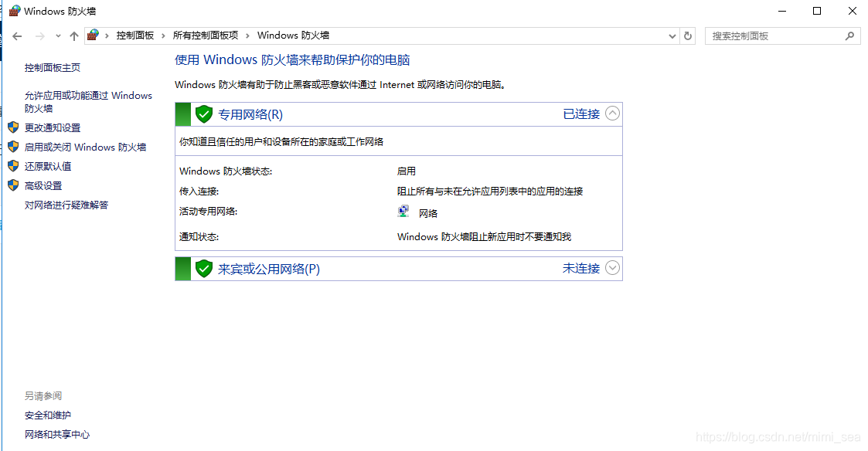Click the shield icon beside 启用或关闭 Windows 防火墙

pos(13,147)
